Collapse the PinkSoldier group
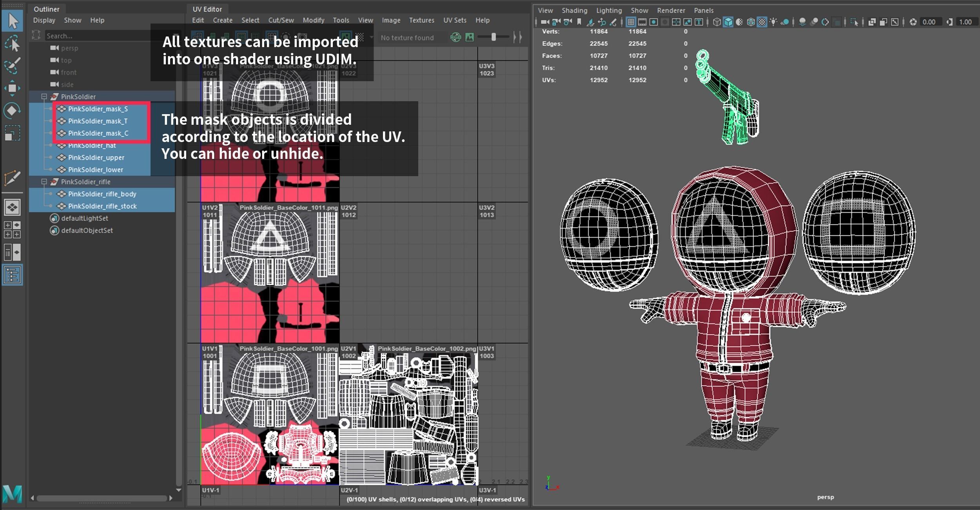This screenshot has height=510, width=980. (x=44, y=97)
